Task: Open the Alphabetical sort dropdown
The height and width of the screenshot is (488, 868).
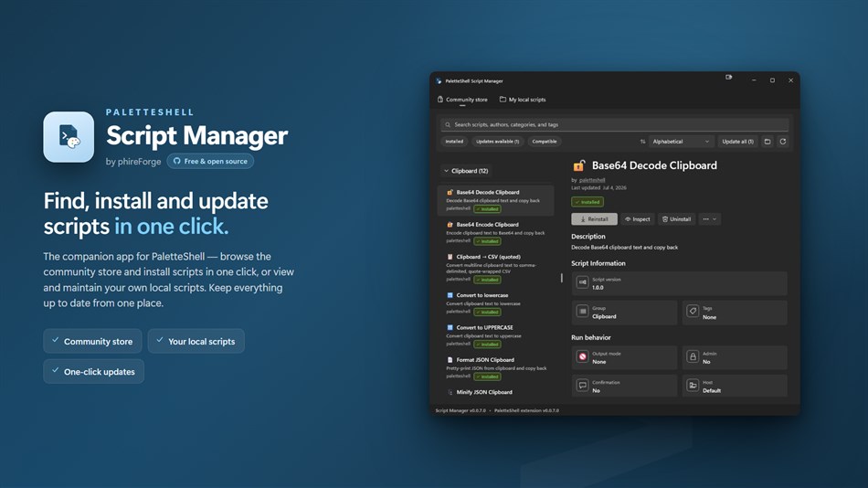Action: pyautogui.click(x=681, y=142)
